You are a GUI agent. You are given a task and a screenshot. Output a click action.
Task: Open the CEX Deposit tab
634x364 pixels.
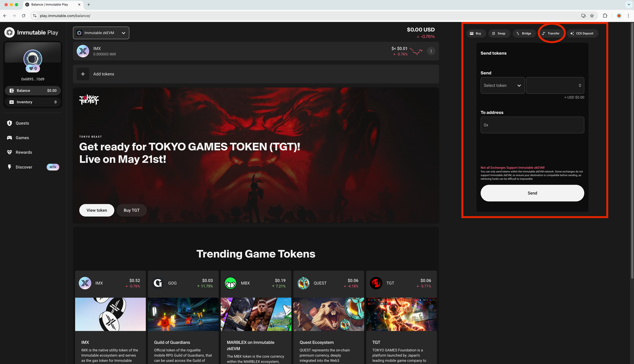pos(582,33)
